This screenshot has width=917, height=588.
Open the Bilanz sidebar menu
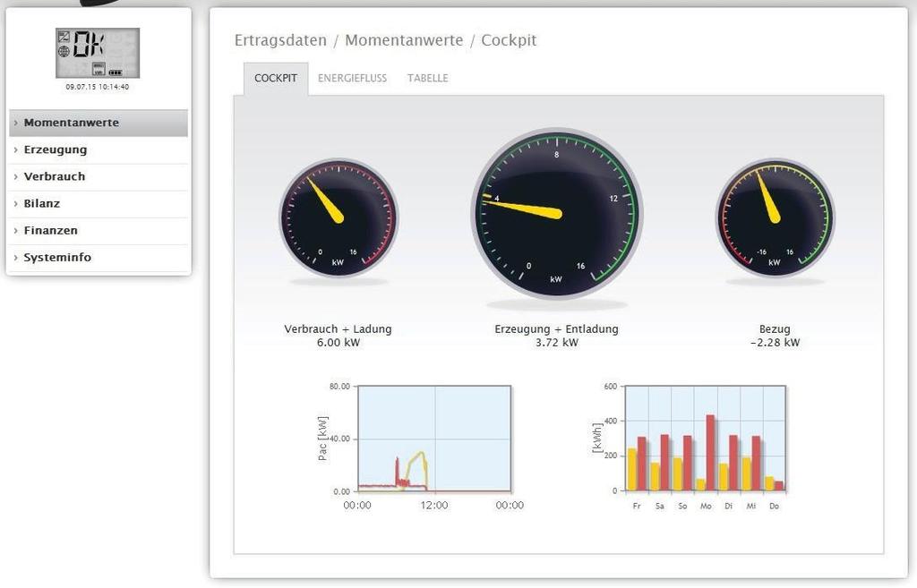99,203
